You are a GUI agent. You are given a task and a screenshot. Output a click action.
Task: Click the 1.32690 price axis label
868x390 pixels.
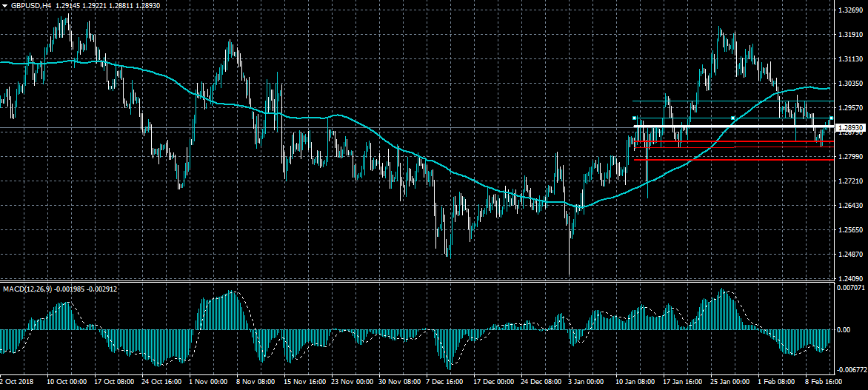tap(849, 10)
